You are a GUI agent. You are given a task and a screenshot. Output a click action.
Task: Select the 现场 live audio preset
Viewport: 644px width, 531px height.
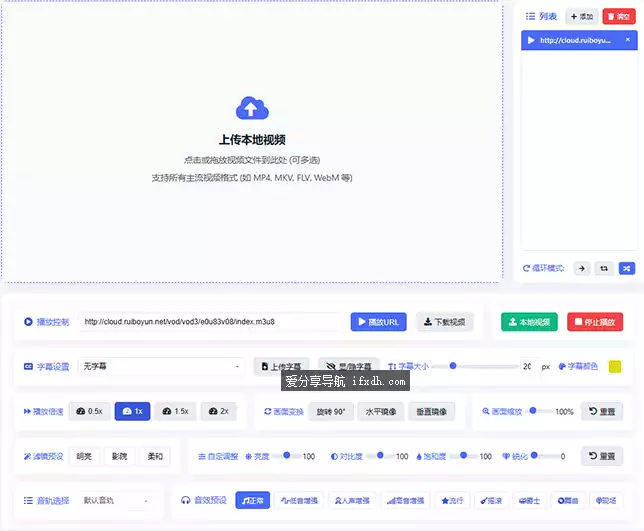click(606, 501)
